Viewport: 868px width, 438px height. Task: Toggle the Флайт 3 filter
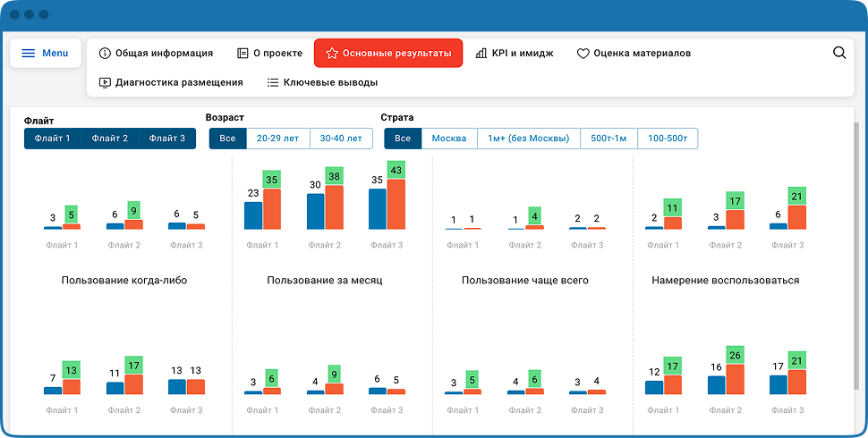tap(167, 139)
